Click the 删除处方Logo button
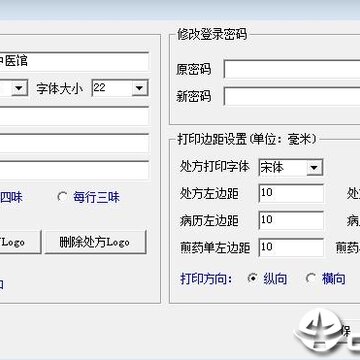The width and height of the screenshot is (360, 360). [x=95, y=242]
